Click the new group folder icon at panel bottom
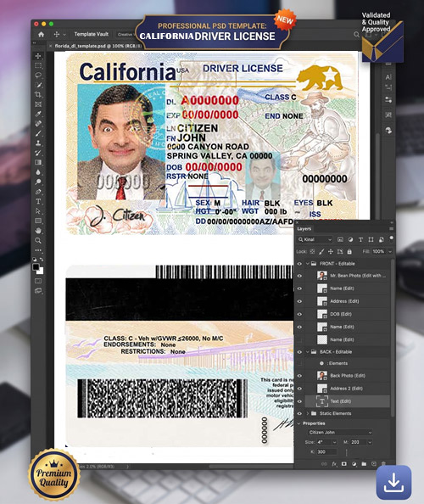 [x=364, y=464]
